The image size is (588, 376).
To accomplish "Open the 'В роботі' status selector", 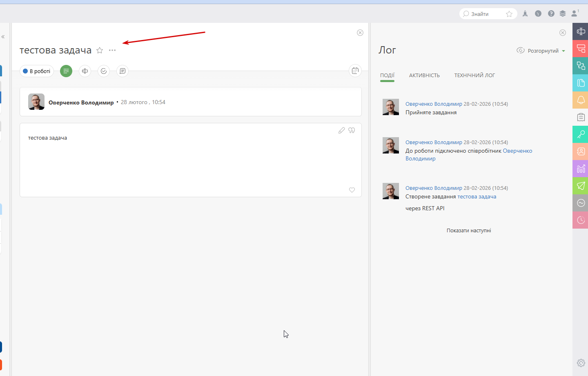I will (x=37, y=71).
